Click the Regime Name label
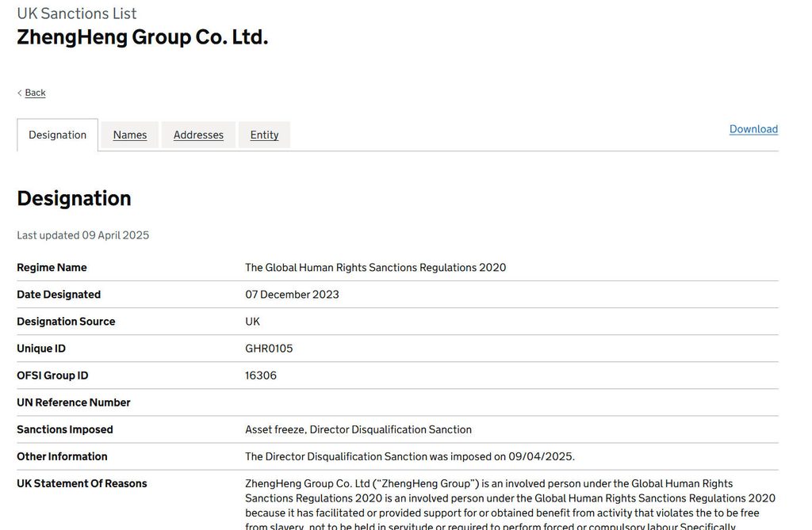Viewport: 812px width, 530px height. pyautogui.click(x=52, y=268)
